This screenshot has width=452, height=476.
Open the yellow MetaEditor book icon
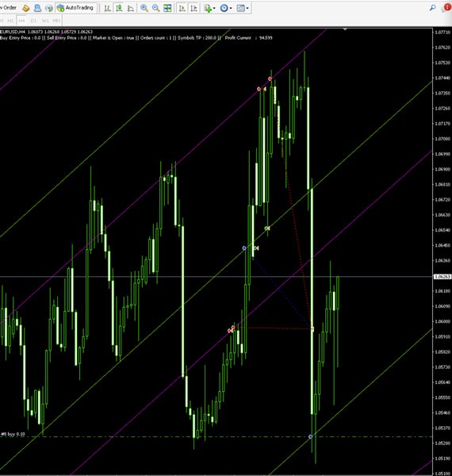point(26,8)
